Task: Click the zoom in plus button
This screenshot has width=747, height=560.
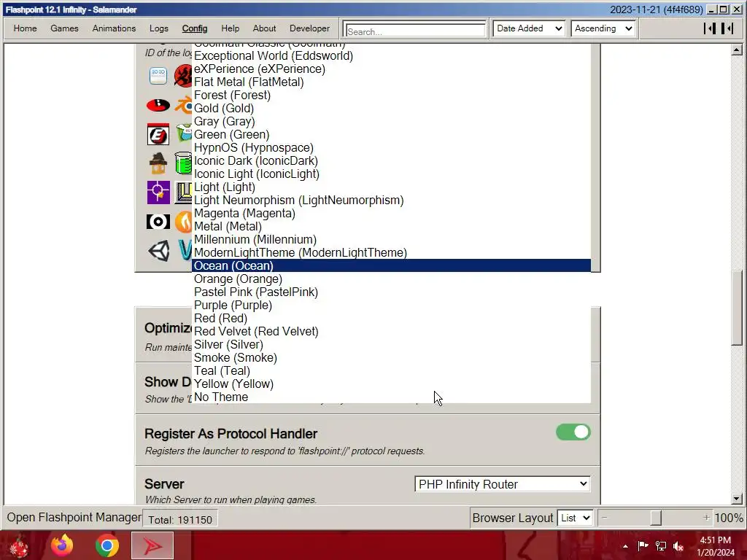Action: click(x=706, y=518)
